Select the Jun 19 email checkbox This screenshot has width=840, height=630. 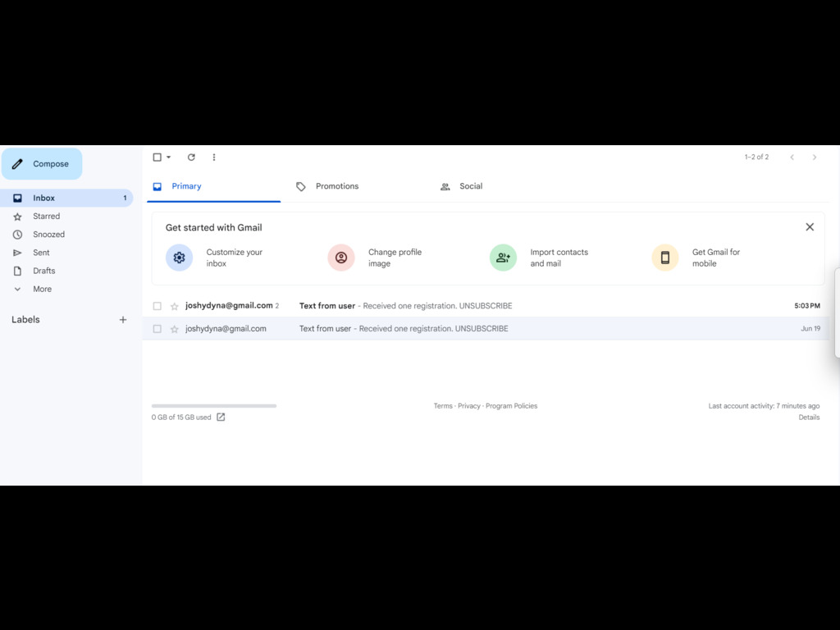(x=157, y=329)
